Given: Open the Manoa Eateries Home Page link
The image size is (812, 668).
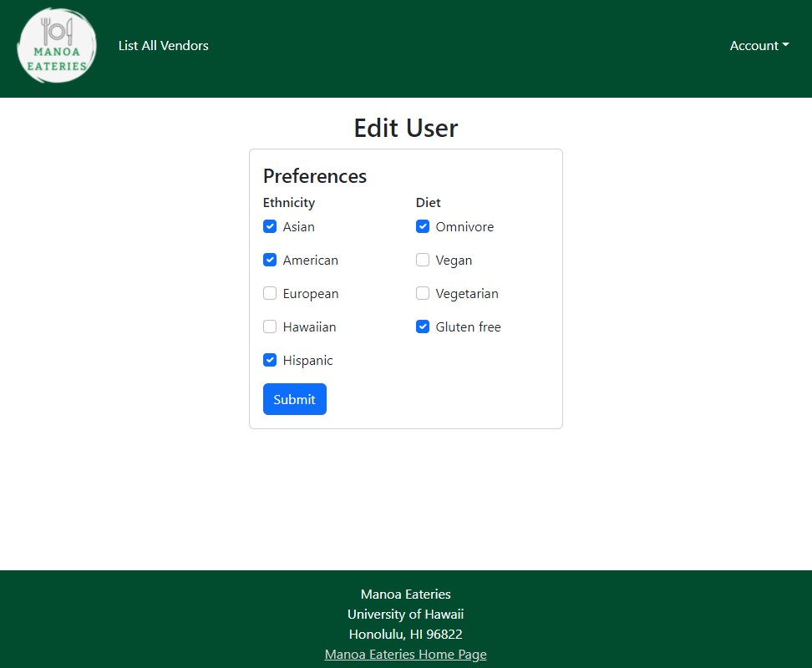Looking at the screenshot, I should coord(405,654).
